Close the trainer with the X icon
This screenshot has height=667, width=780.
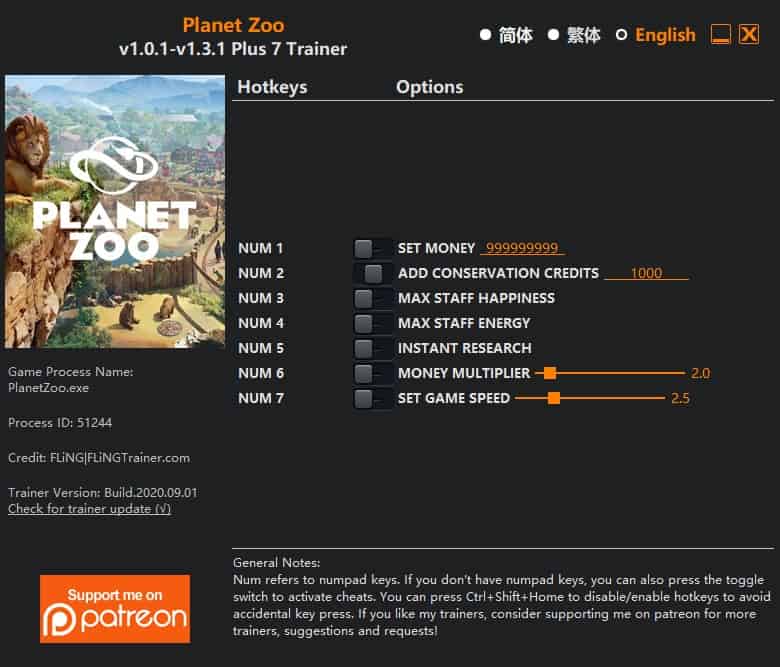pos(749,35)
